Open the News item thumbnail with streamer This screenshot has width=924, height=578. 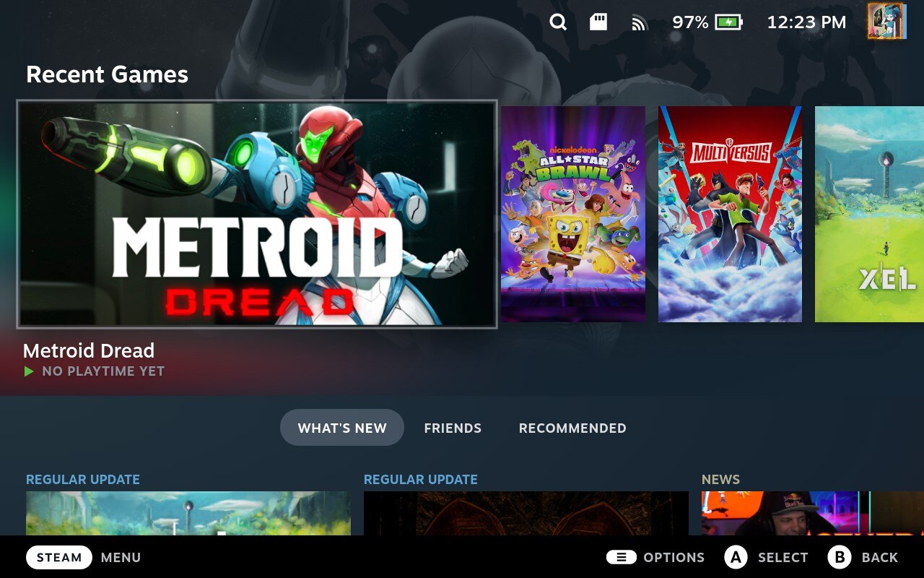(x=813, y=514)
